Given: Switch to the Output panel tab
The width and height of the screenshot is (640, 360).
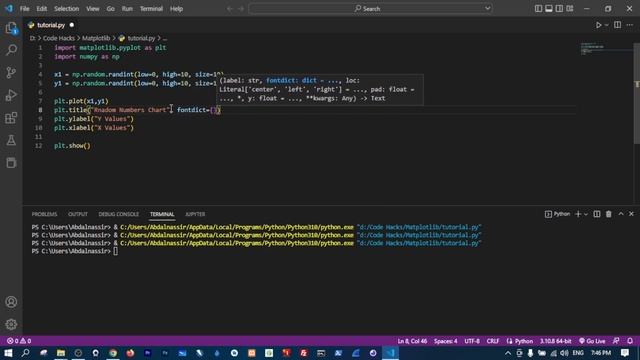Looking at the screenshot, I should click(x=78, y=214).
